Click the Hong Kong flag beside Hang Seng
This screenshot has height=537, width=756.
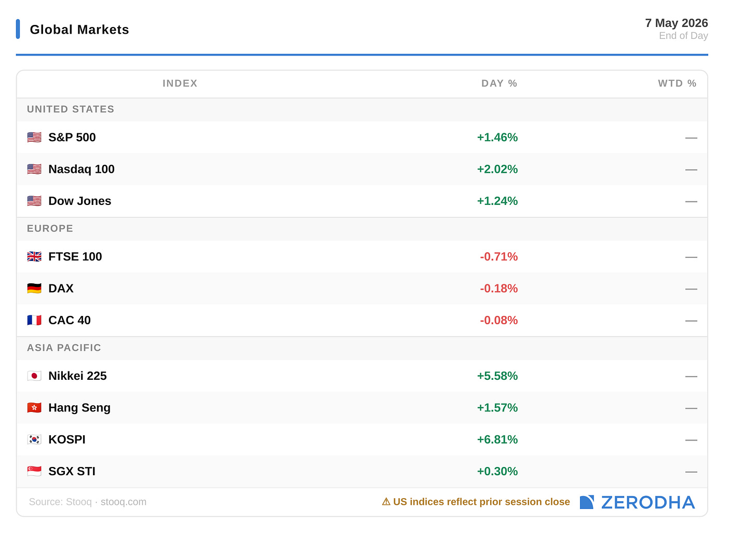[34, 408]
